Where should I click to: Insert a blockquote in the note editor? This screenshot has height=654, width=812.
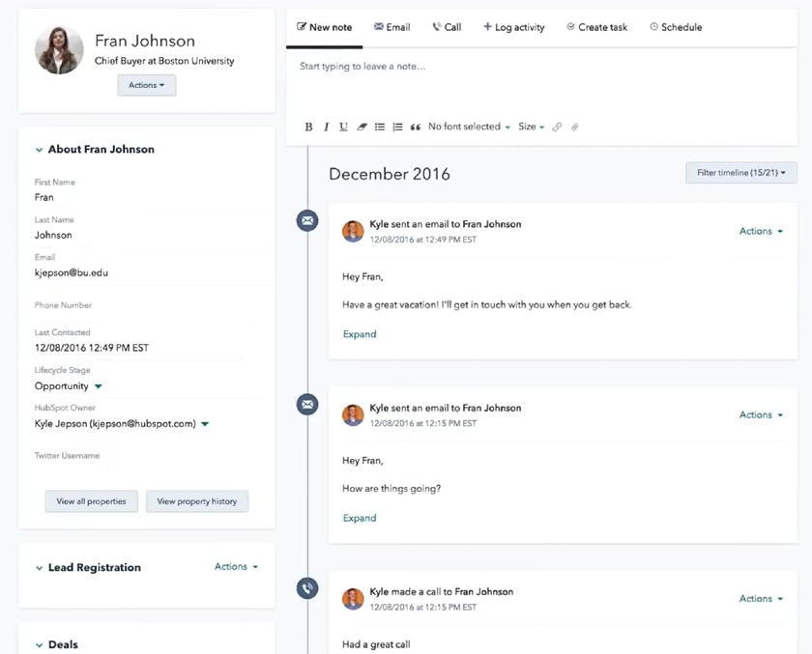[x=414, y=127]
